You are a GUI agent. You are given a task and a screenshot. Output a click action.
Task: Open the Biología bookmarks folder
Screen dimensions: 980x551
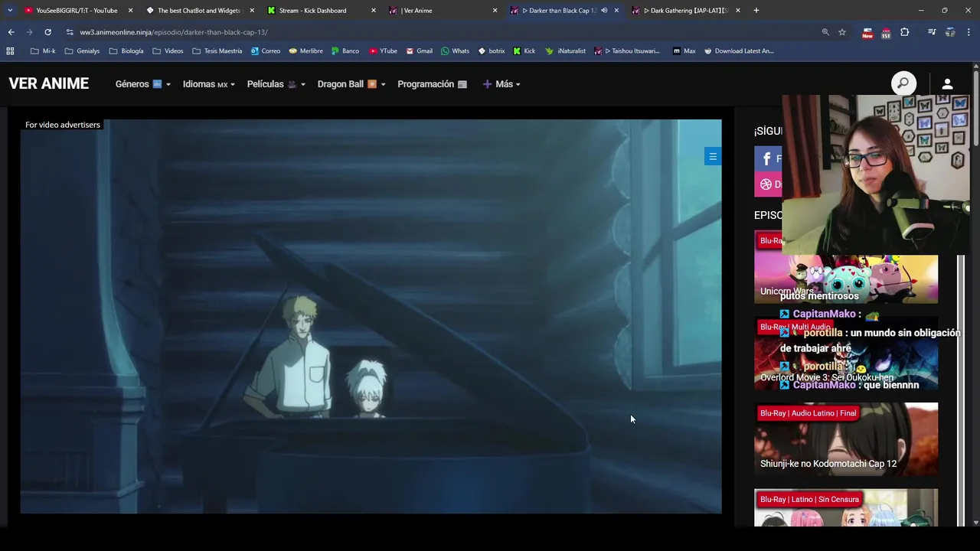click(x=126, y=51)
